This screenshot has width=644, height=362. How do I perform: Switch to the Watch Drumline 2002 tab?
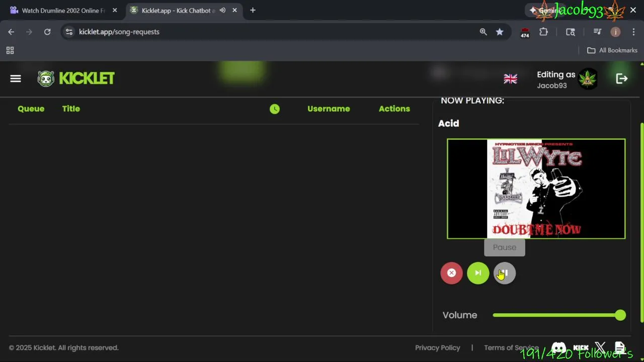pyautogui.click(x=63, y=10)
